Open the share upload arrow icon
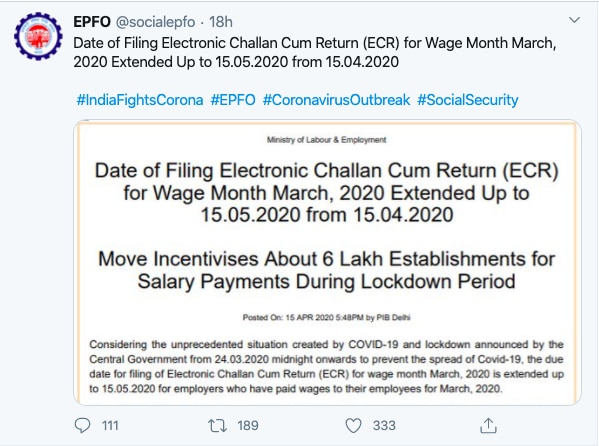This screenshot has width=599, height=446. (x=488, y=425)
